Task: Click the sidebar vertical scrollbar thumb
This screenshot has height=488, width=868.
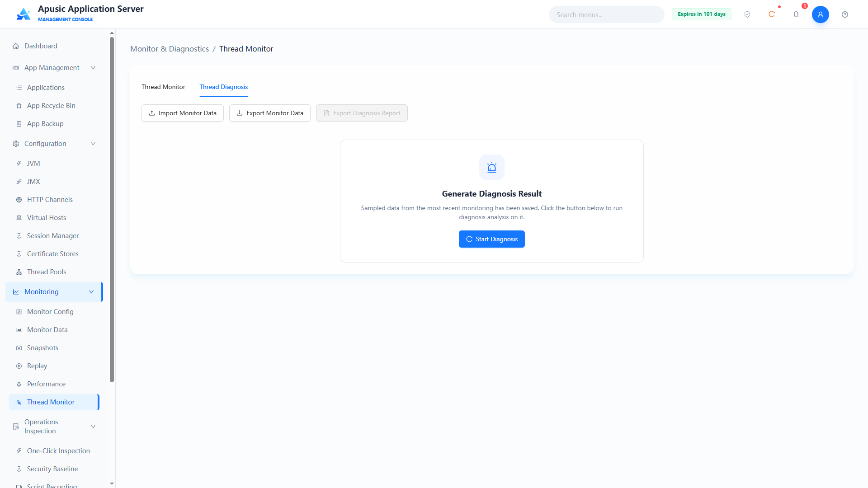Action: pos(112,210)
